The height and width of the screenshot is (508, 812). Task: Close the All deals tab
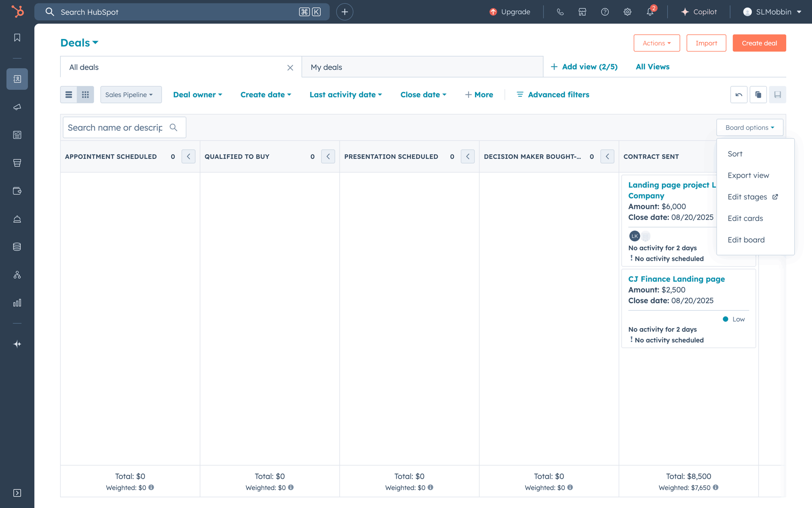click(290, 68)
